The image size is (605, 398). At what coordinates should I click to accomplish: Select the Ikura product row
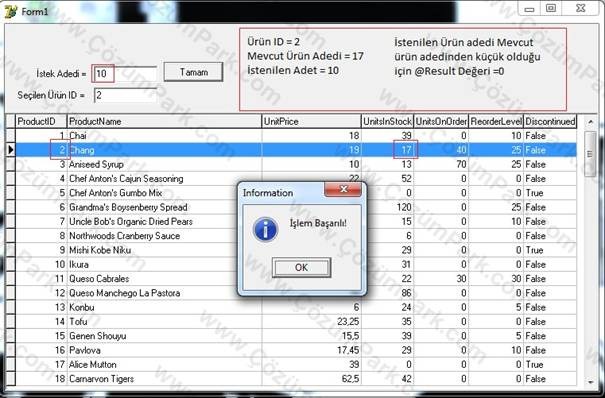[296, 264]
